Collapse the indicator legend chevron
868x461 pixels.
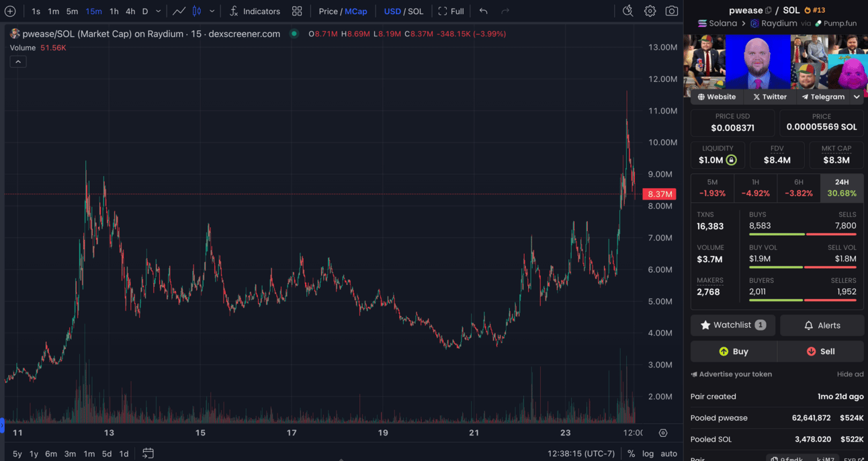point(18,62)
